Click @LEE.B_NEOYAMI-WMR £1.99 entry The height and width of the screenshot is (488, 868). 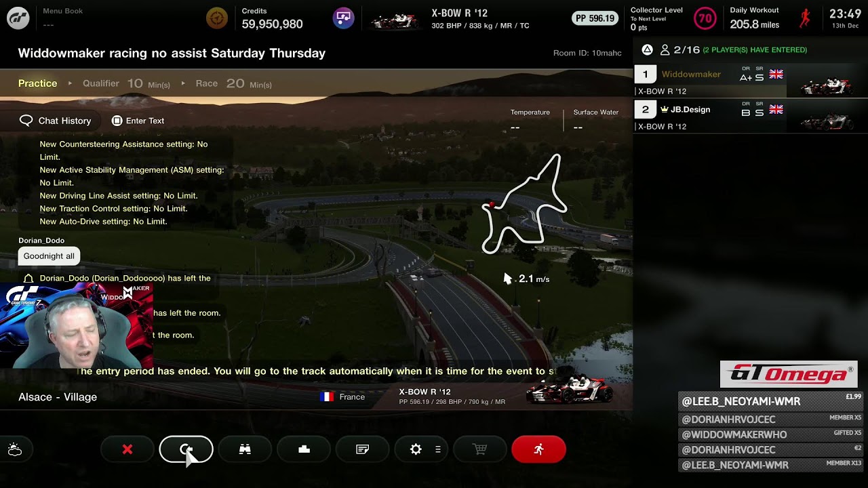[772, 401]
